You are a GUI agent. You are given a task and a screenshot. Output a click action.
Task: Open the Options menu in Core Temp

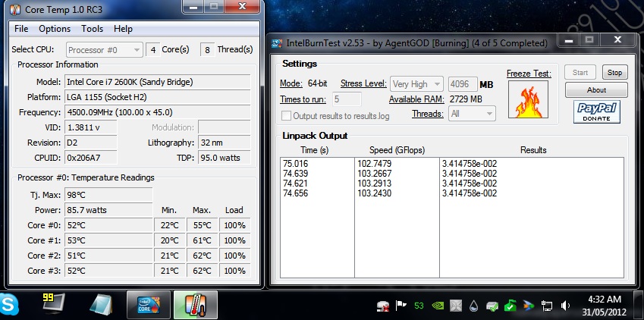(x=55, y=29)
